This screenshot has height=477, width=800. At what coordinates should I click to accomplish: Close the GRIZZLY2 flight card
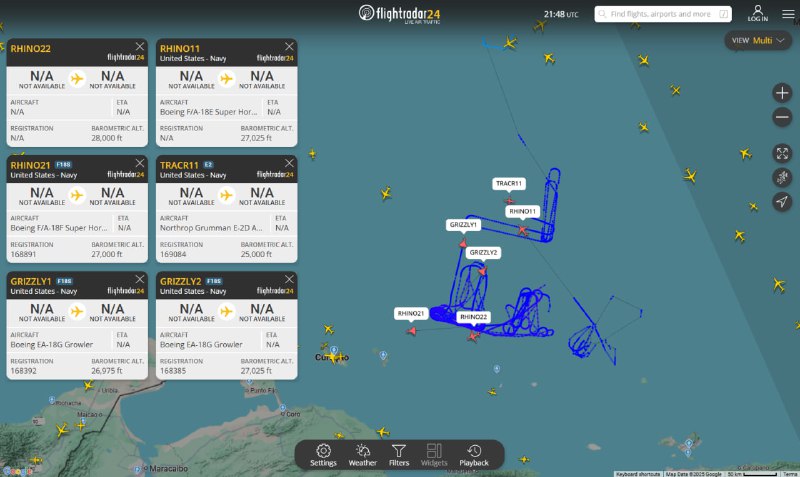pyautogui.click(x=289, y=279)
